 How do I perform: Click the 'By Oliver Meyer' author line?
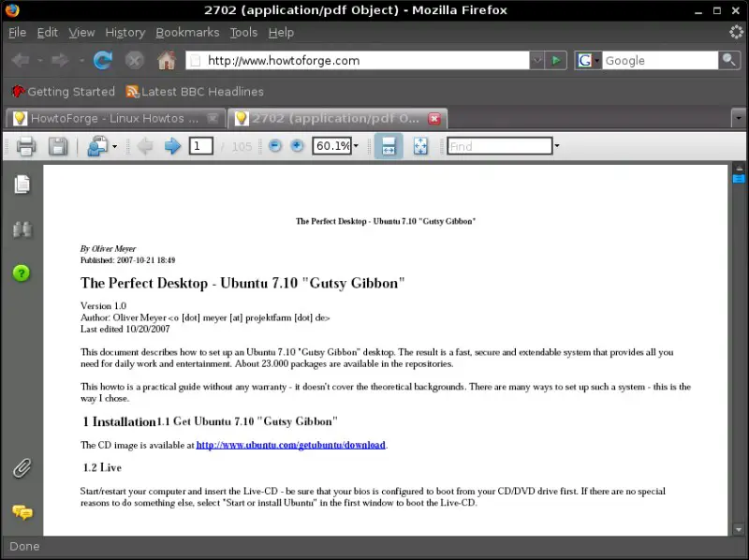[108, 248]
